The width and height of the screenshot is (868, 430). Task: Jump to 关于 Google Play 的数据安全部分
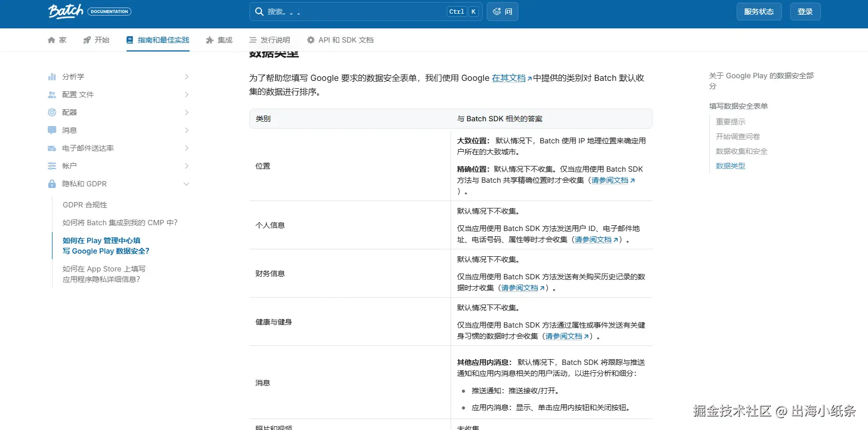pyautogui.click(x=761, y=81)
